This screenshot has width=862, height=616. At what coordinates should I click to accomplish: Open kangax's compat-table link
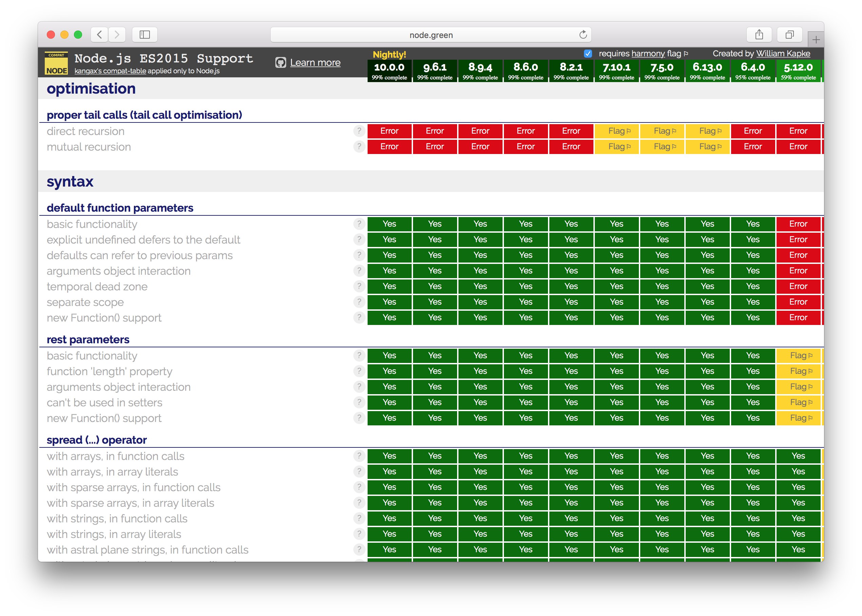coord(110,71)
